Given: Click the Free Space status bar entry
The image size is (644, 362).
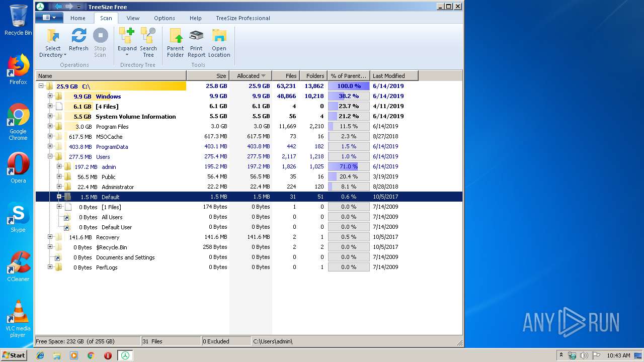Looking at the screenshot, I should [88, 341].
